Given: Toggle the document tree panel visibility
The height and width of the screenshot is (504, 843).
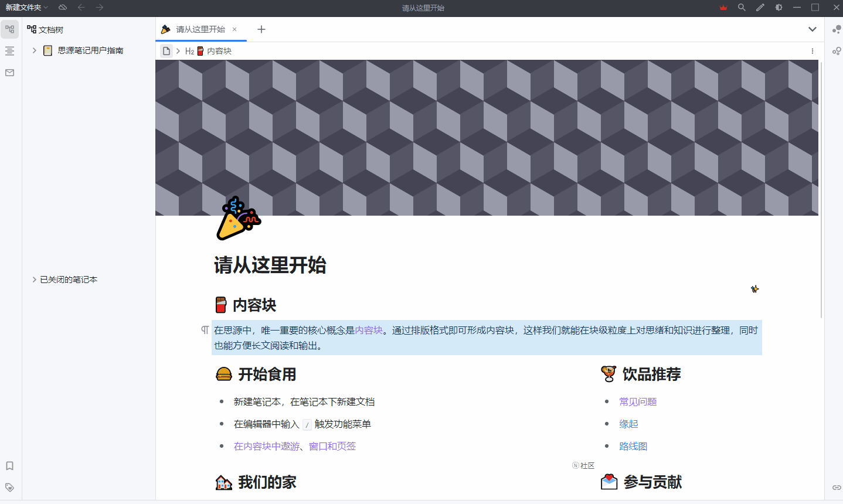Looking at the screenshot, I should (x=9, y=29).
